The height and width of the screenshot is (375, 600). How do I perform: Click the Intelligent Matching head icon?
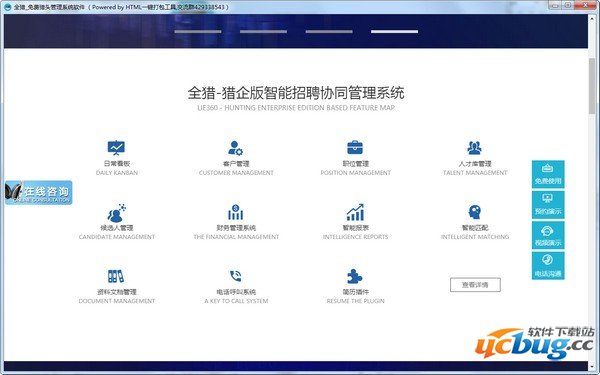[x=474, y=212]
